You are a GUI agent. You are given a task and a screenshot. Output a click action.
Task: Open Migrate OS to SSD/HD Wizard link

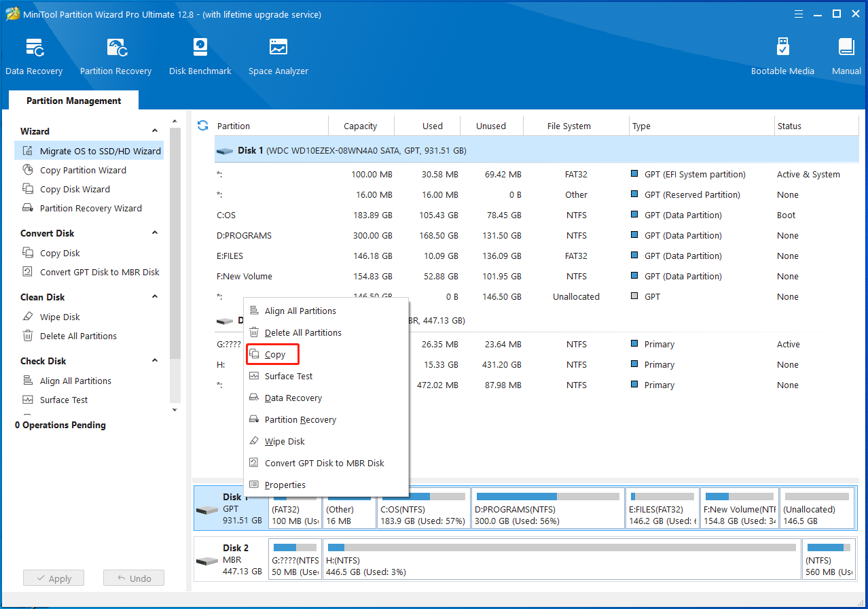point(101,151)
